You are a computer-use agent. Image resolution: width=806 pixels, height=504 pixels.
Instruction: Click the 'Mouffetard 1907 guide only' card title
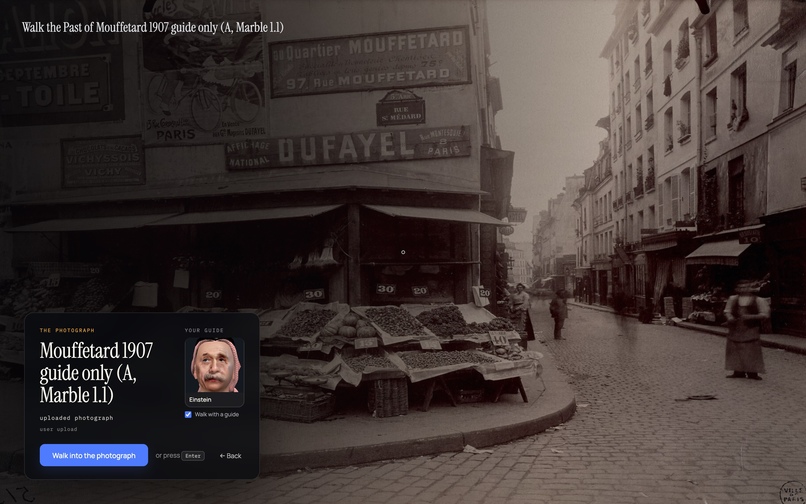[x=96, y=372]
